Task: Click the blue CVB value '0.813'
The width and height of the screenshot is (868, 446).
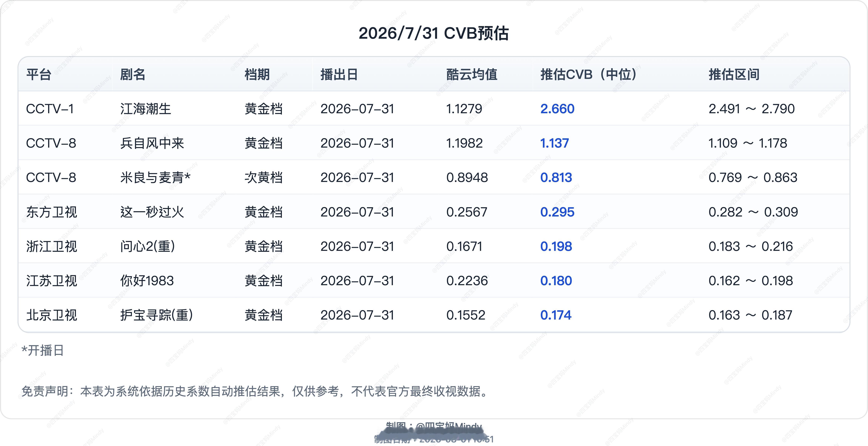Action: pos(556,178)
